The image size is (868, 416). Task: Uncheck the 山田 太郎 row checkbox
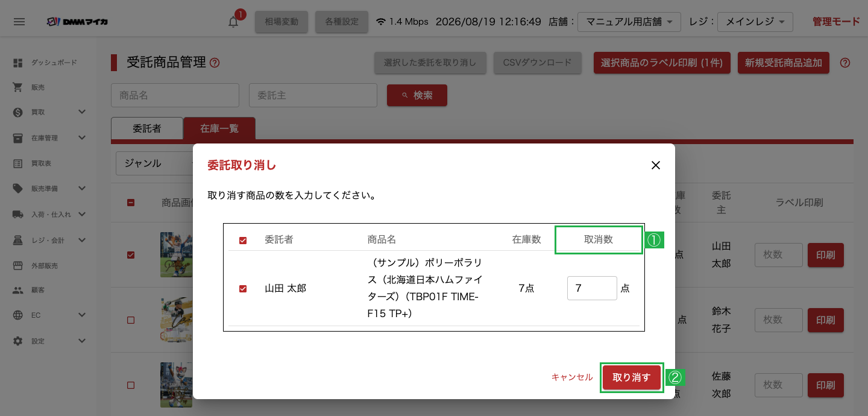(x=243, y=289)
